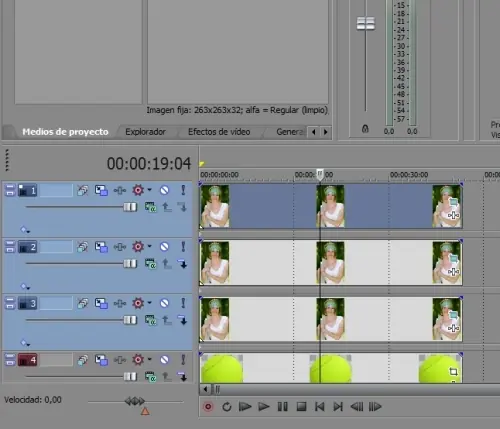The image size is (500, 429).
Task: Solo track 2 using the exclamation icon
Action: tap(183, 247)
